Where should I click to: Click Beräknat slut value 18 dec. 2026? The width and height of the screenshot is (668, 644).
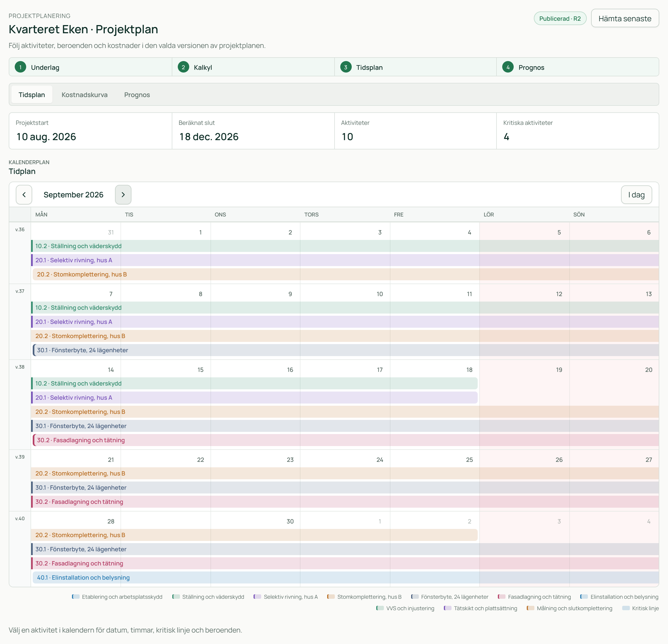coord(209,137)
